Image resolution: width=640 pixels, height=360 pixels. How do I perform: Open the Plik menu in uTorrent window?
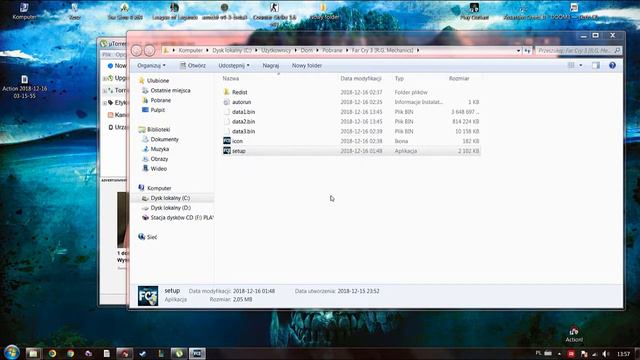click(107, 54)
